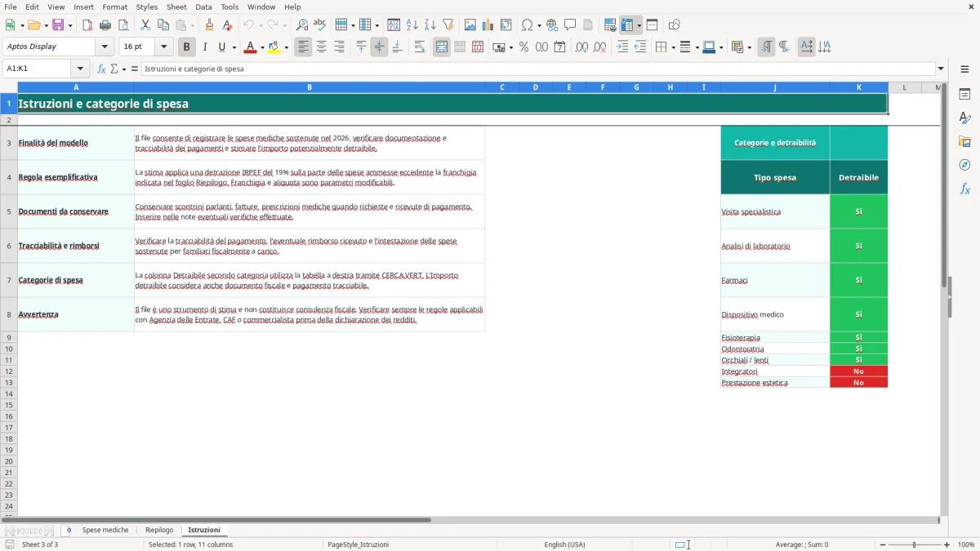Click the zoom in plus button
The image size is (980, 551).
(x=947, y=544)
